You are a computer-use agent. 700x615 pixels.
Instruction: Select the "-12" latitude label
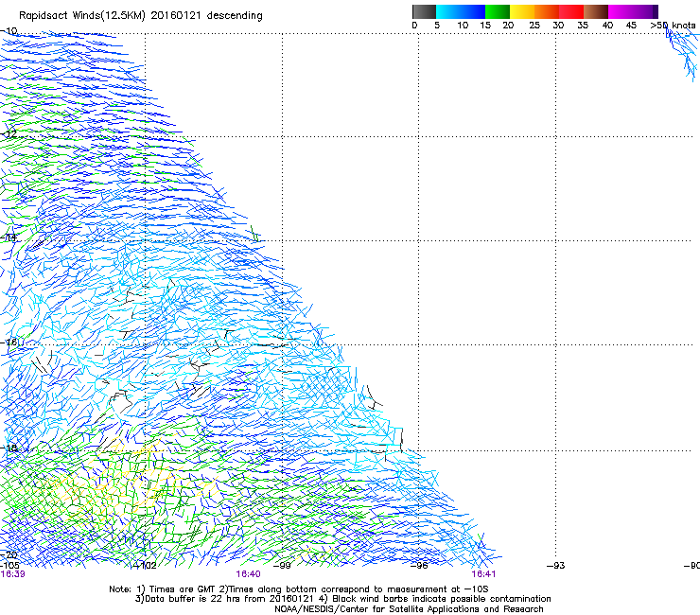pos(9,133)
